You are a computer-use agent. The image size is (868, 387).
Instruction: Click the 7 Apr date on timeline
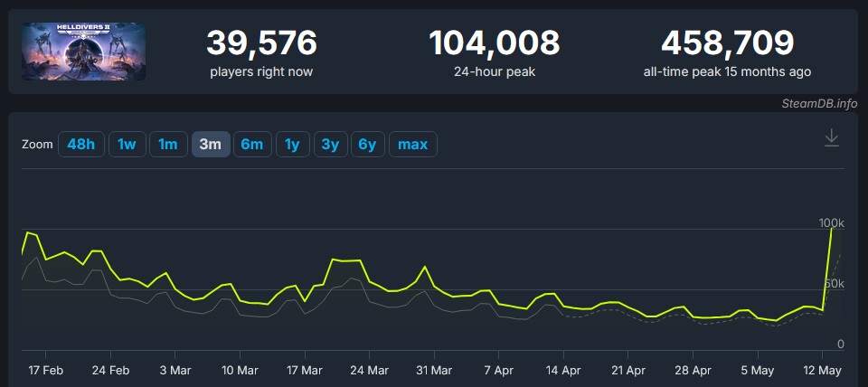(x=499, y=371)
